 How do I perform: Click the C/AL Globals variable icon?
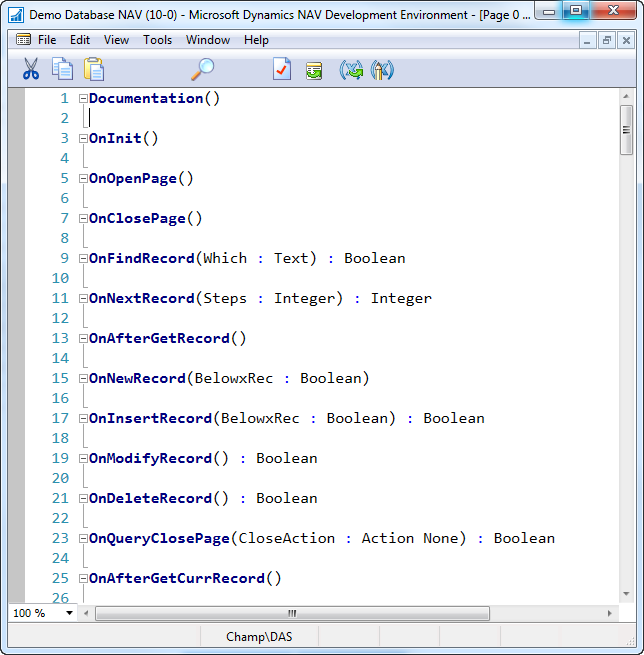[x=351, y=70]
